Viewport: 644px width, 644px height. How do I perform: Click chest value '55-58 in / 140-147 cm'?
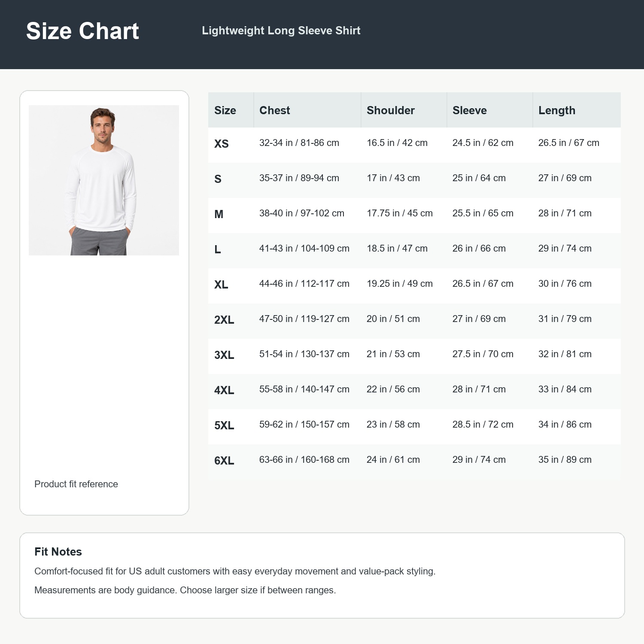304,389
